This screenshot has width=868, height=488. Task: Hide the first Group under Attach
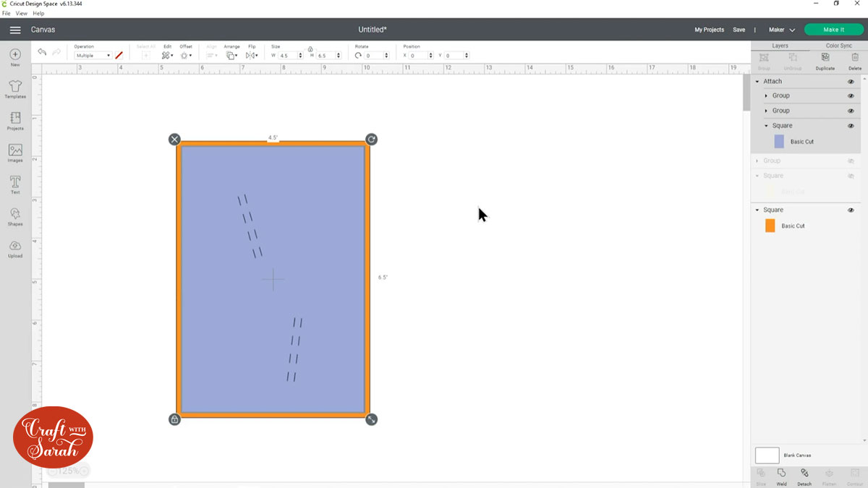851,95
